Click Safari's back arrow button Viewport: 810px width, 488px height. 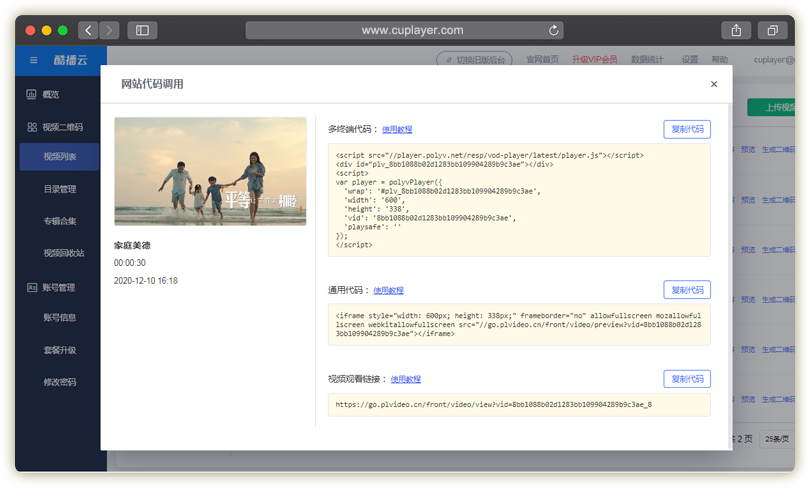click(88, 30)
